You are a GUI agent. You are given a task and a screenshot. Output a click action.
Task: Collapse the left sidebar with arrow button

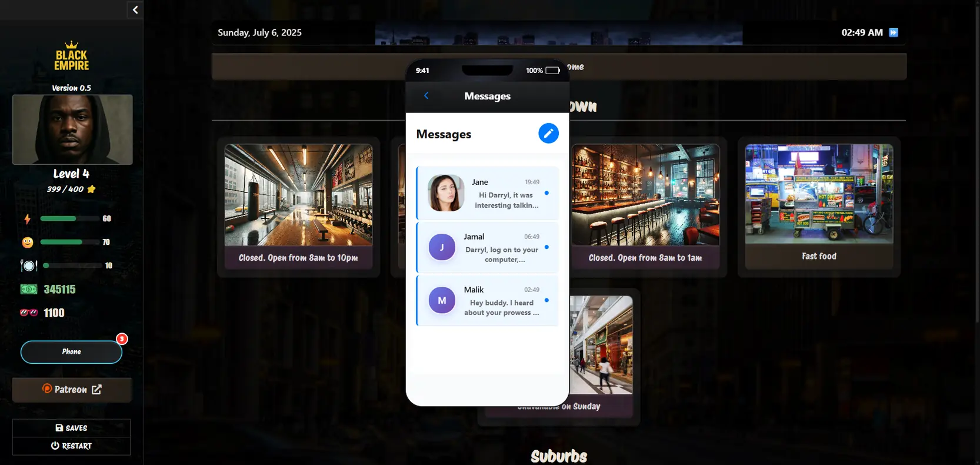tap(135, 10)
